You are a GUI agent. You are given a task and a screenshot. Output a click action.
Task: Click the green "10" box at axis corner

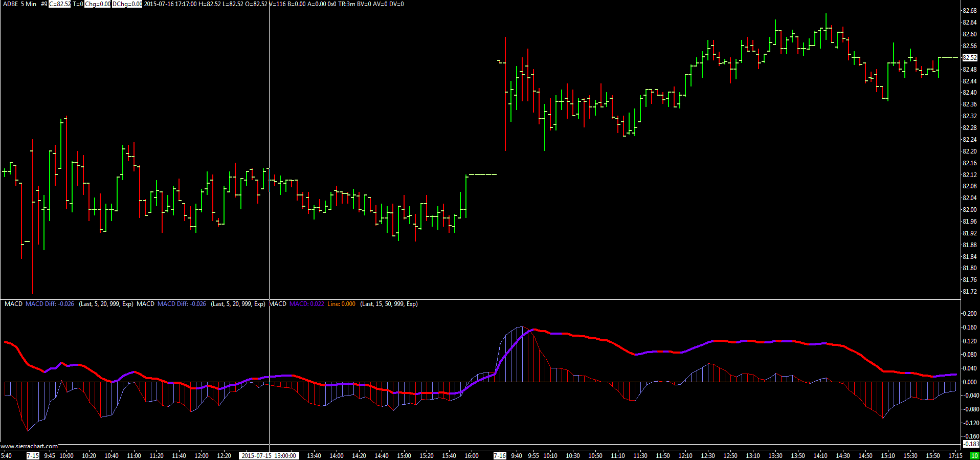974,456
